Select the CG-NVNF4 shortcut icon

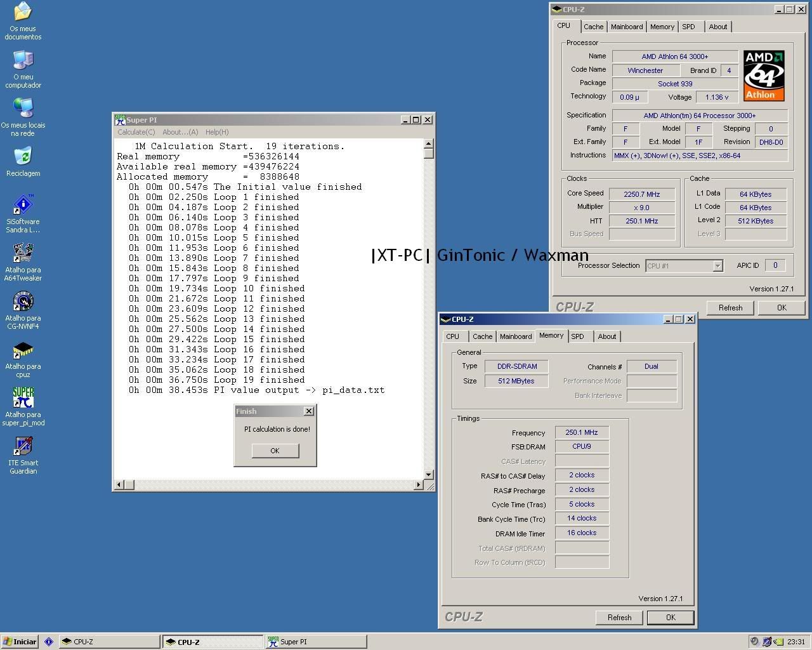[23, 310]
